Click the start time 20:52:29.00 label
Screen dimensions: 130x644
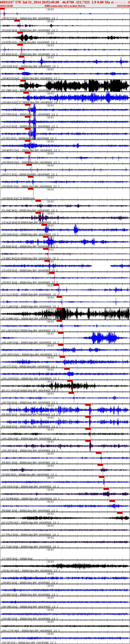(6, 6)
